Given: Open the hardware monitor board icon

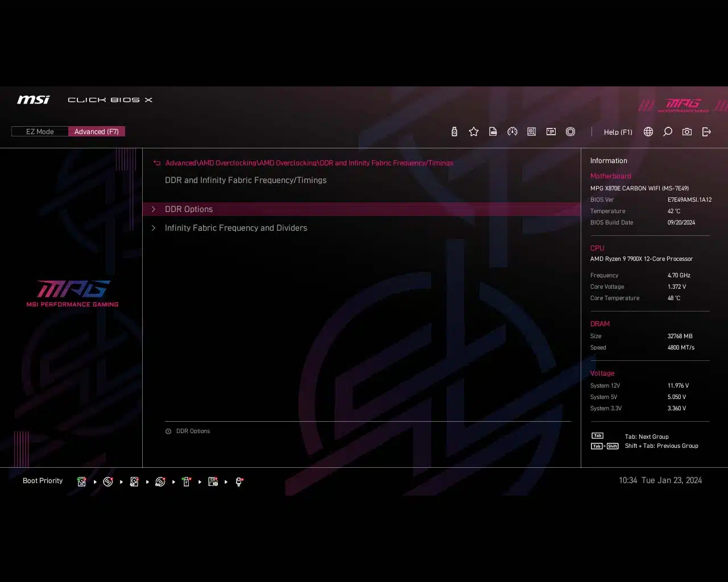Looking at the screenshot, I should point(531,132).
